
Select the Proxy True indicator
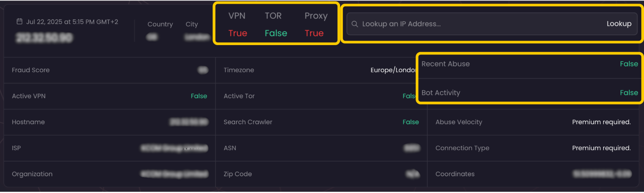[x=314, y=33]
